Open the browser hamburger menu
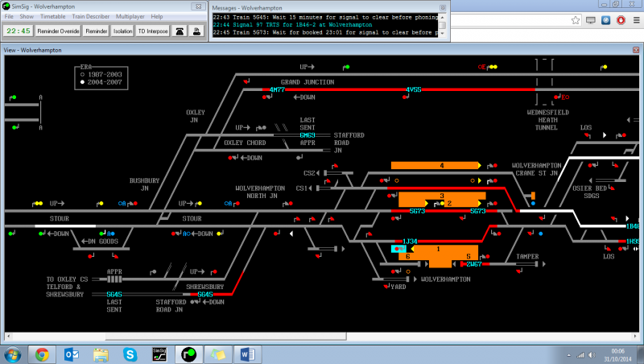 point(636,20)
